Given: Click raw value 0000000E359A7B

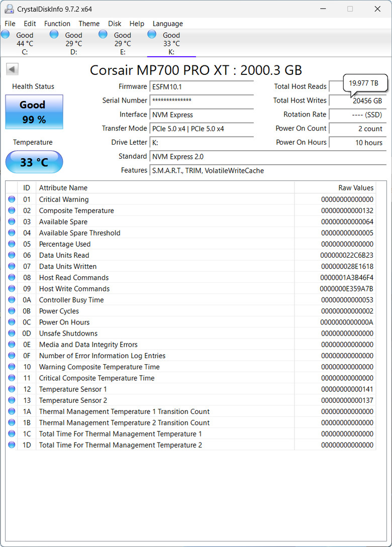Looking at the screenshot, I should click(346, 289).
